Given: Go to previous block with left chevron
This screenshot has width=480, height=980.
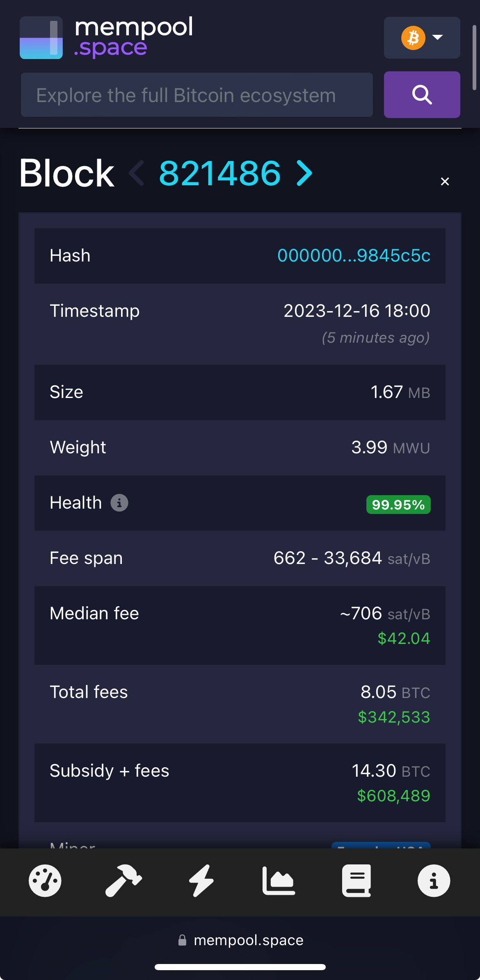Looking at the screenshot, I should 137,173.
